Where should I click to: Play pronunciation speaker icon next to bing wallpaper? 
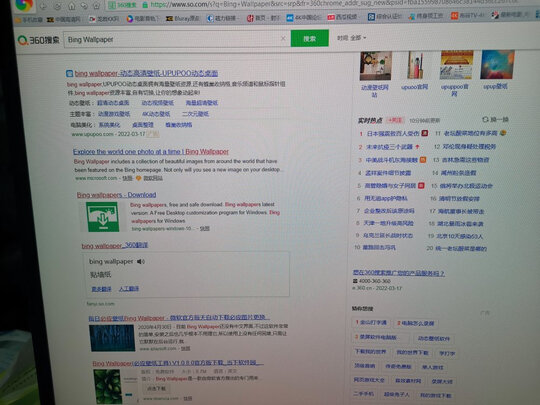point(141,262)
